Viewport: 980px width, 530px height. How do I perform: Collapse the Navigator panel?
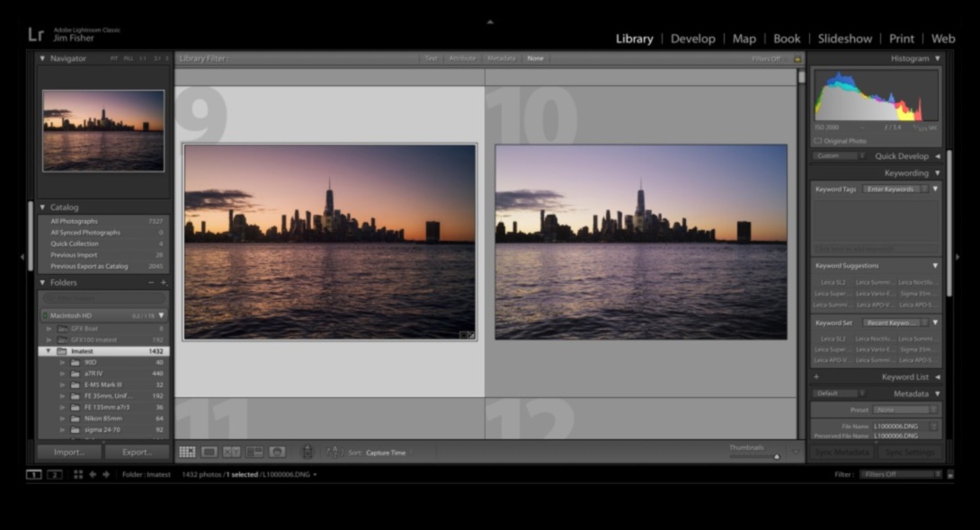42,58
